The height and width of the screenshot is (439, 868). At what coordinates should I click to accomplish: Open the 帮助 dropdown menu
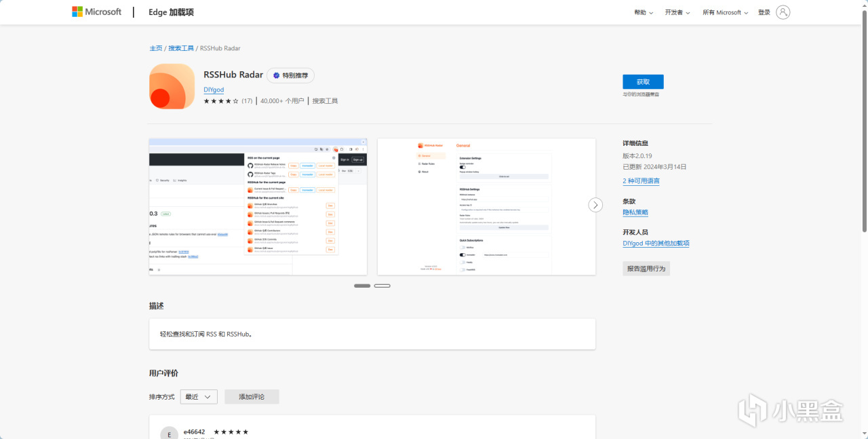point(644,13)
